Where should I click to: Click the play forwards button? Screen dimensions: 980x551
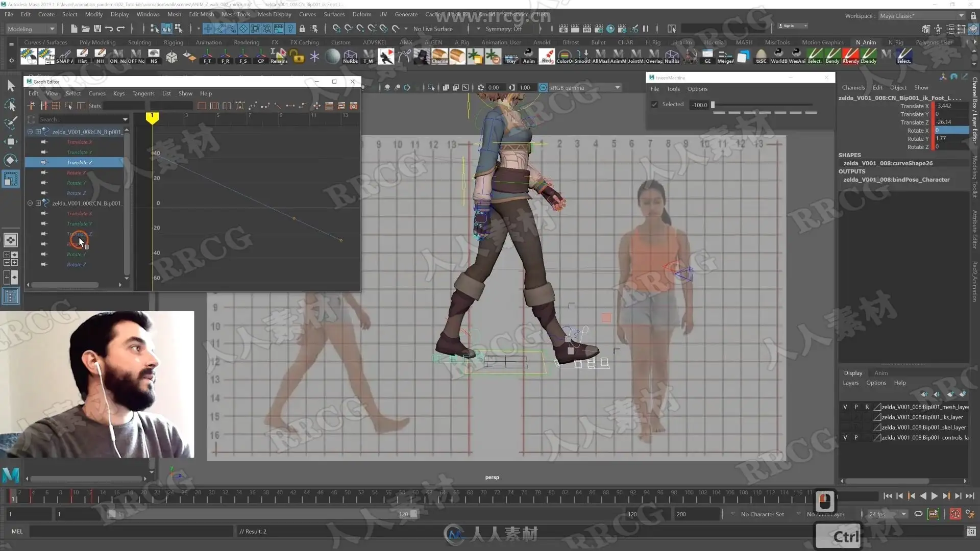pos(935,496)
